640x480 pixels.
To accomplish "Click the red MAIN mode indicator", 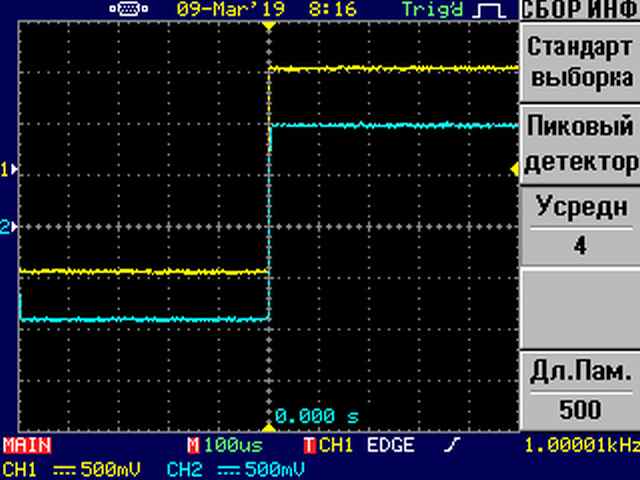I will point(27,445).
